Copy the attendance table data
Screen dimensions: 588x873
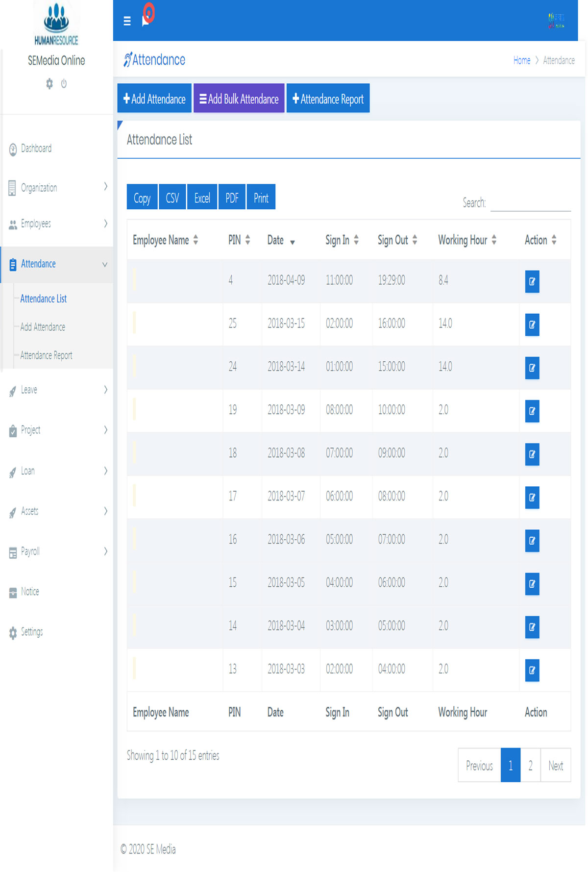point(142,197)
